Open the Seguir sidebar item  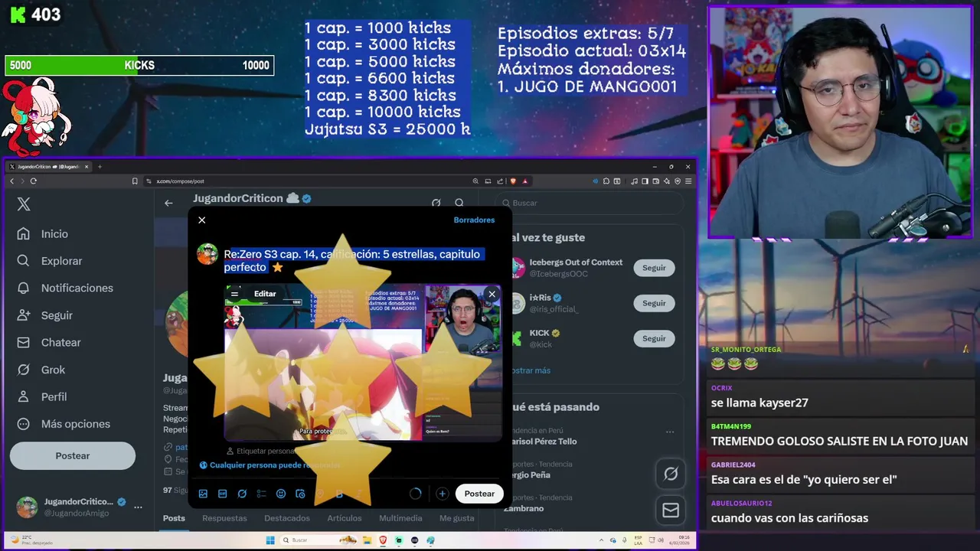pyautogui.click(x=45, y=315)
